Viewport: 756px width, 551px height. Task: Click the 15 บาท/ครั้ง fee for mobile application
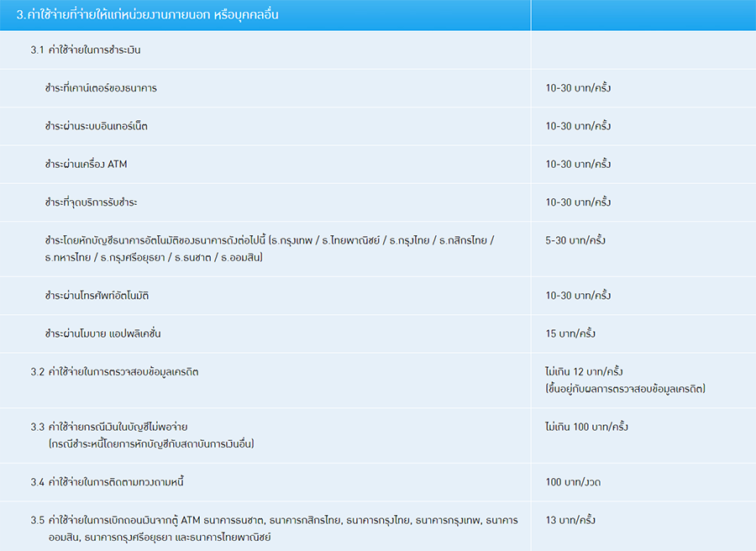[x=570, y=333]
